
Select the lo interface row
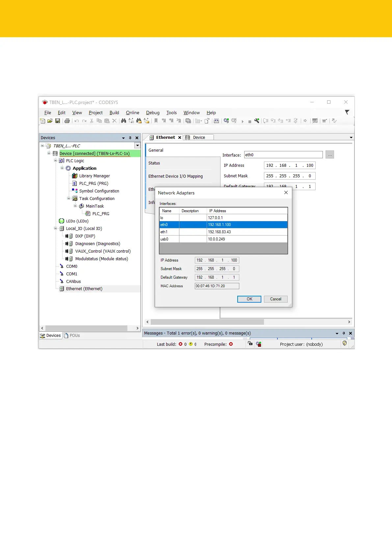[223, 218]
